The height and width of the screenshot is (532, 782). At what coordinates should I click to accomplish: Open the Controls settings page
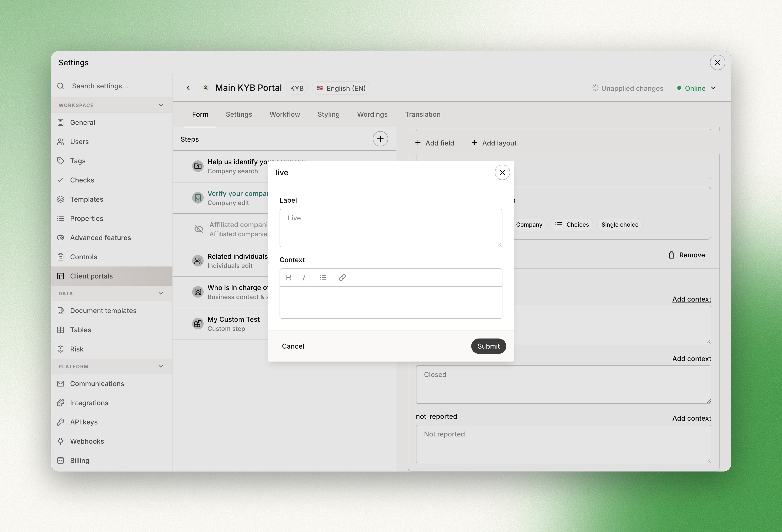click(112, 257)
